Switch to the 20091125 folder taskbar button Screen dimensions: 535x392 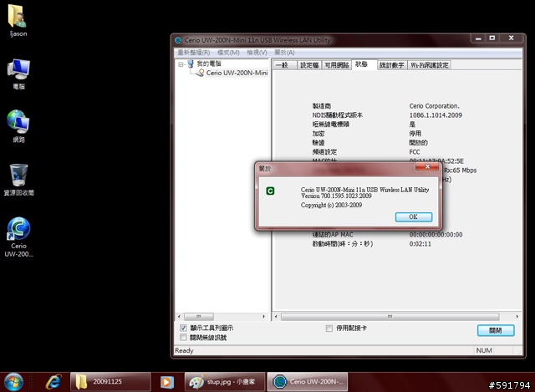click(110, 382)
